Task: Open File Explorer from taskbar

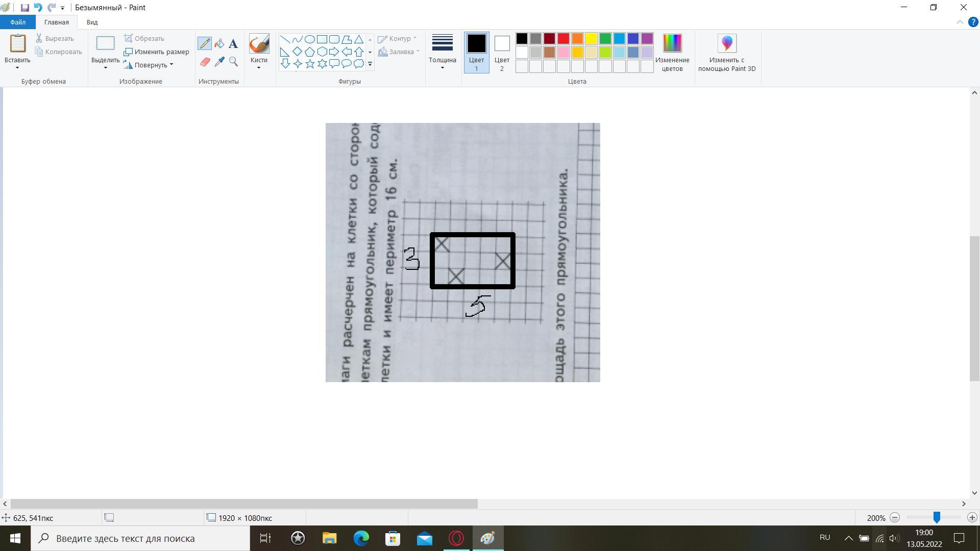Action: tap(330, 539)
